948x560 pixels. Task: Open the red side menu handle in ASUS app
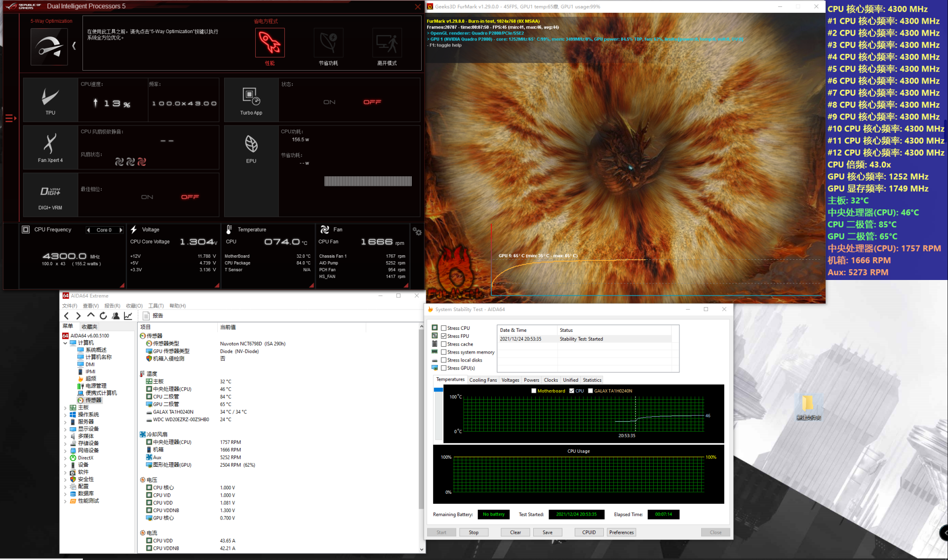(x=10, y=118)
